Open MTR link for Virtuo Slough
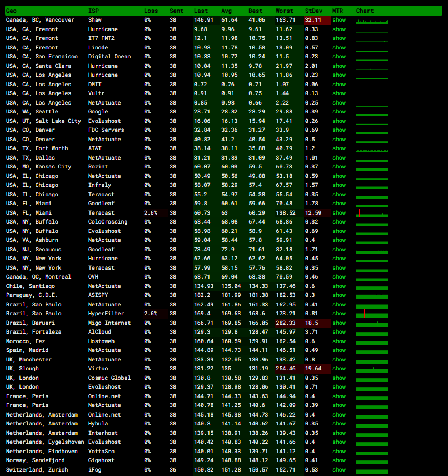Screen dimensions: 448x476 pyautogui.click(x=339, y=369)
